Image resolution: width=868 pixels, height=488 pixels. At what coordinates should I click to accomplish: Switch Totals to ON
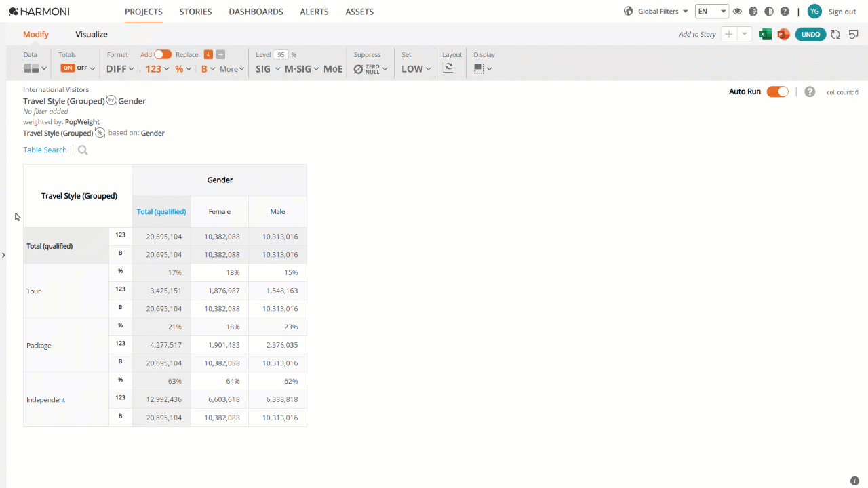(x=68, y=68)
